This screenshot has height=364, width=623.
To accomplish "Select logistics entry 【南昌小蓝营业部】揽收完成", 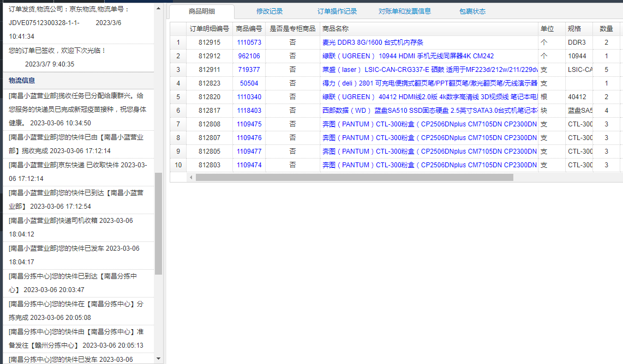I will click(78, 144).
